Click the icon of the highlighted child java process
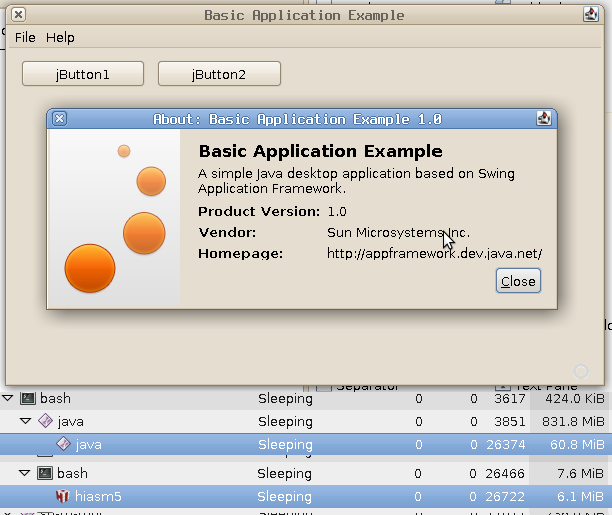Viewport: 612px width, 515px height. tap(63, 444)
